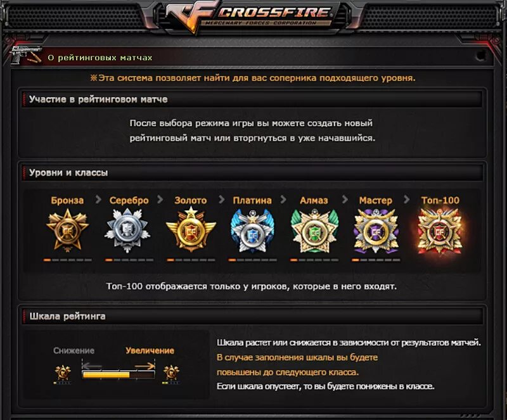Click the chevron between Бронза and Серебро
Screen dimensions: 507x420
click(98, 200)
